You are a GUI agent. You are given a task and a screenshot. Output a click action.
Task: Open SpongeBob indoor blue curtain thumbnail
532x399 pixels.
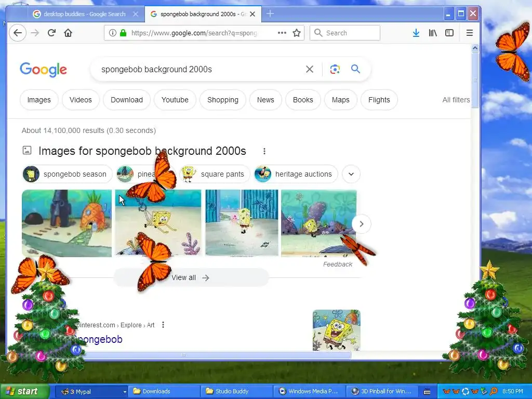click(x=242, y=222)
